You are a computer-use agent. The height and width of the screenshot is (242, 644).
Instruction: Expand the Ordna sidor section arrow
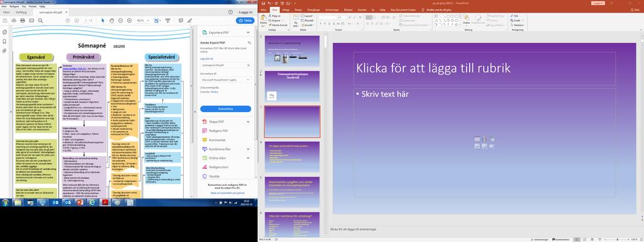coord(248,158)
